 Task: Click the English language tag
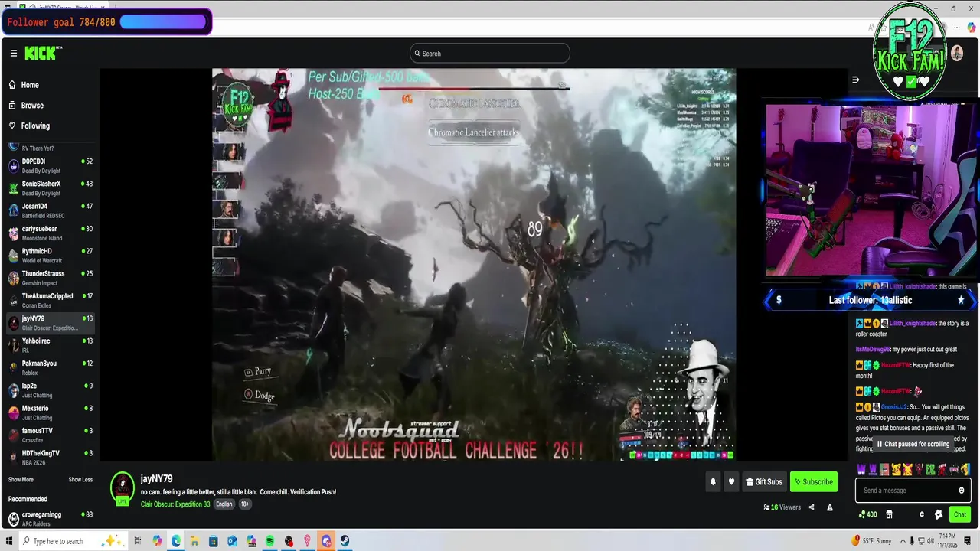pos(224,504)
